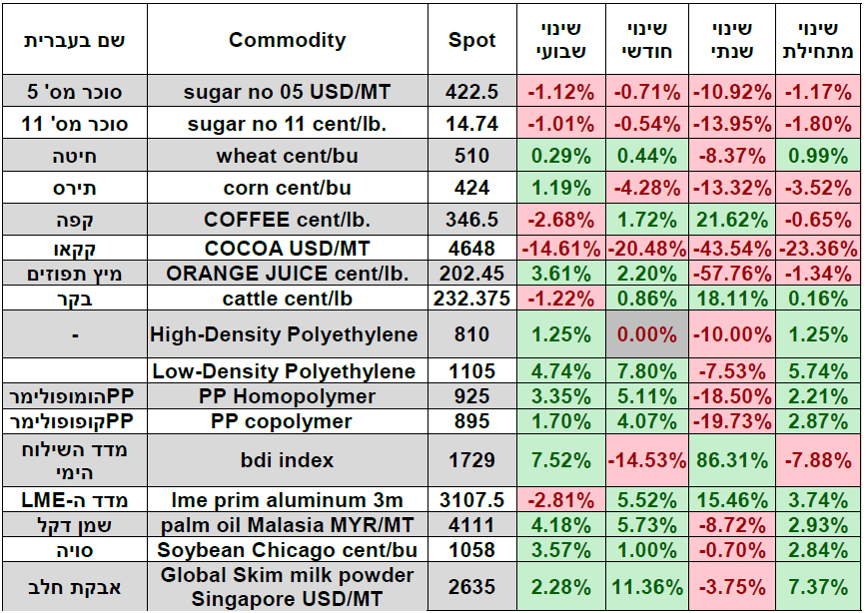
Task: Click the wheat cent/bu commodity cell
Action: coord(287,156)
